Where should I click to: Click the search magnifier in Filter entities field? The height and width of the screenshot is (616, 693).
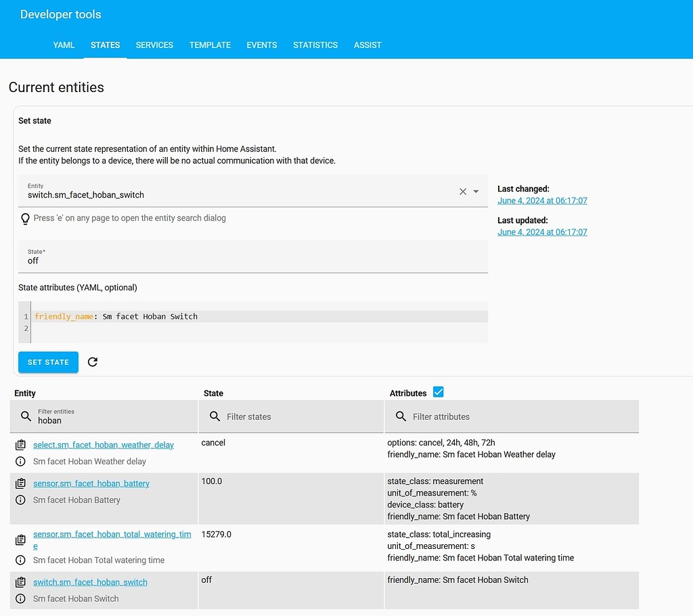[x=25, y=416]
